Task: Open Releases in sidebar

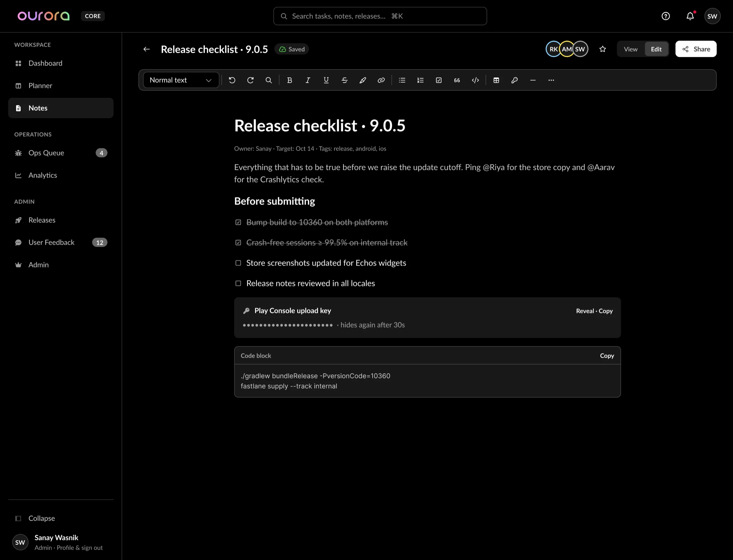Action: 61,220
